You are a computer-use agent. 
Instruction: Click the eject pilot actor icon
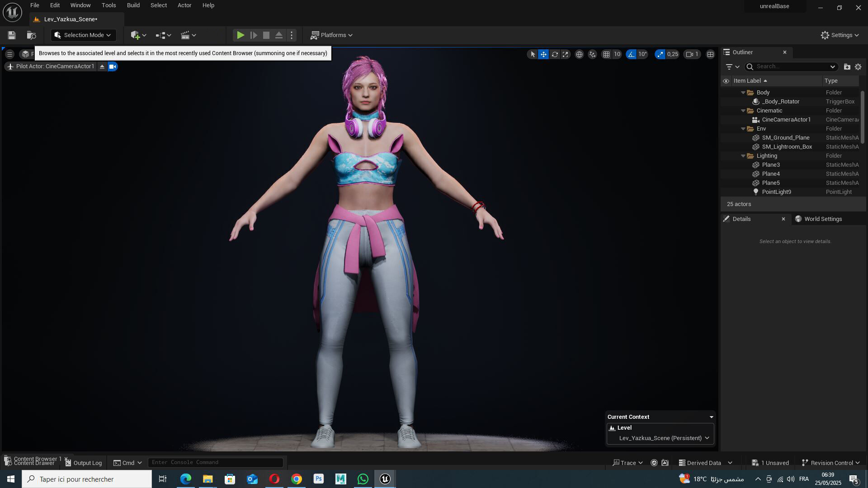click(x=102, y=66)
